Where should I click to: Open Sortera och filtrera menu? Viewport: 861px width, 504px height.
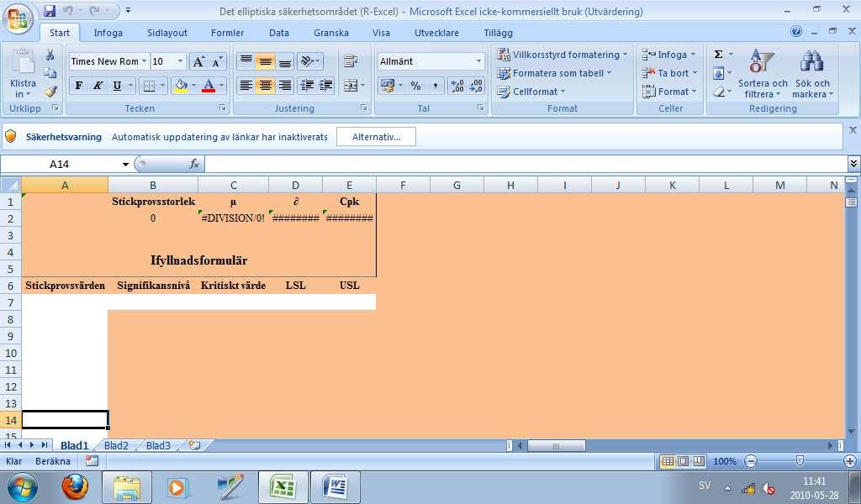click(x=763, y=74)
